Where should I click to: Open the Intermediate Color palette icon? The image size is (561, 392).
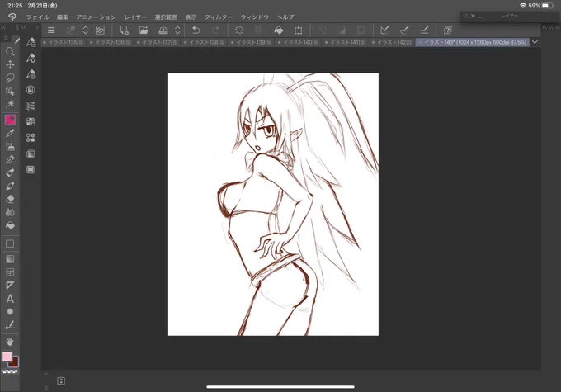[31, 138]
